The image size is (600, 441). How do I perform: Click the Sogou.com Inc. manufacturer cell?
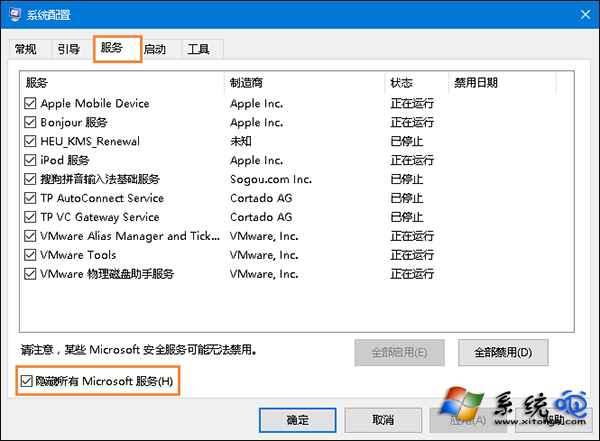(x=271, y=179)
